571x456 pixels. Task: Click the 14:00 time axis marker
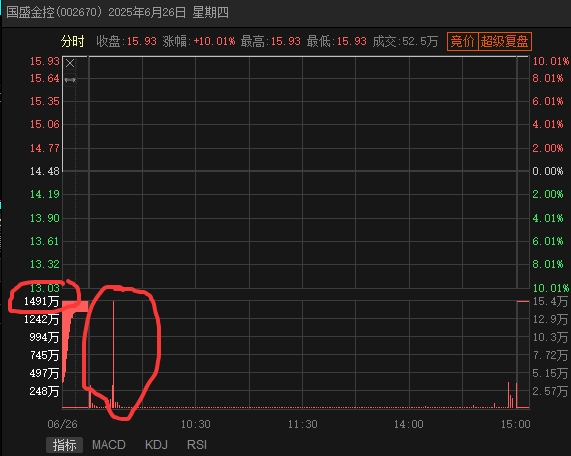pos(409,424)
